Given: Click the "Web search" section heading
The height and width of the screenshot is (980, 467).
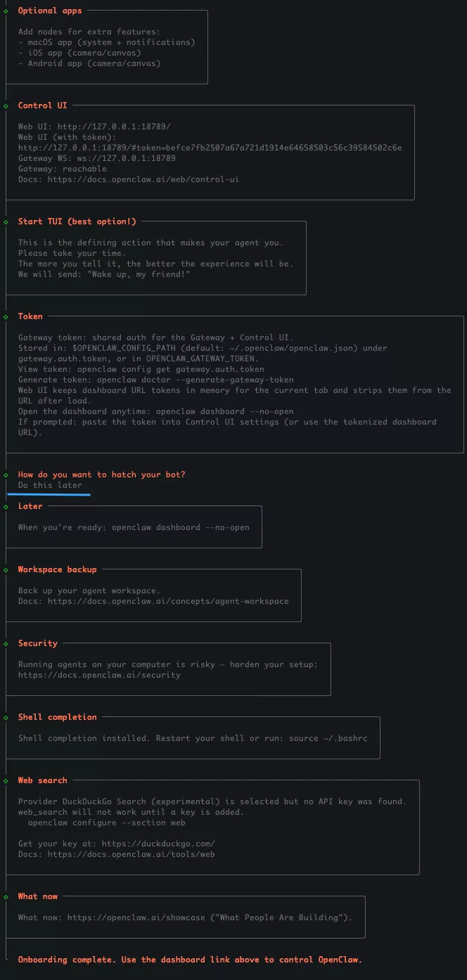Looking at the screenshot, I should [x=43, y=780].
